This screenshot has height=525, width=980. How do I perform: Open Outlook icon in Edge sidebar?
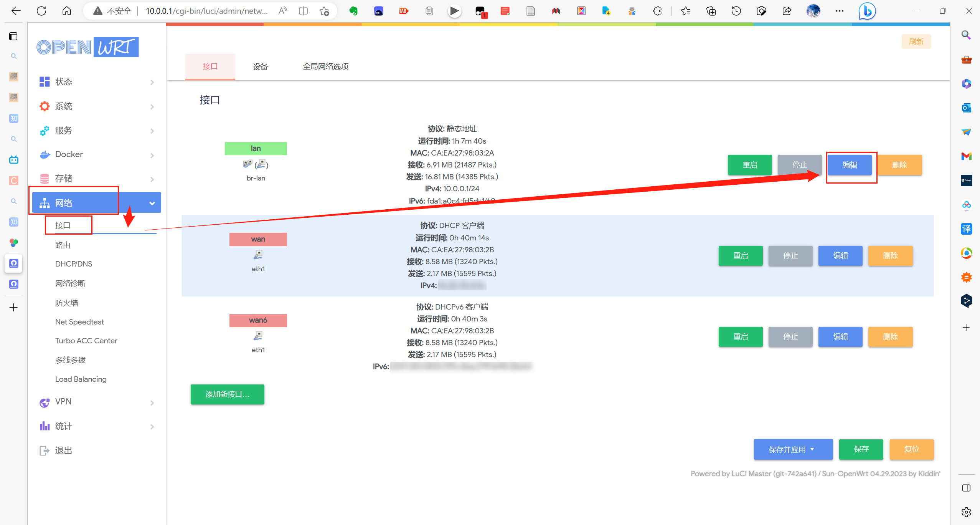[966, 108]
